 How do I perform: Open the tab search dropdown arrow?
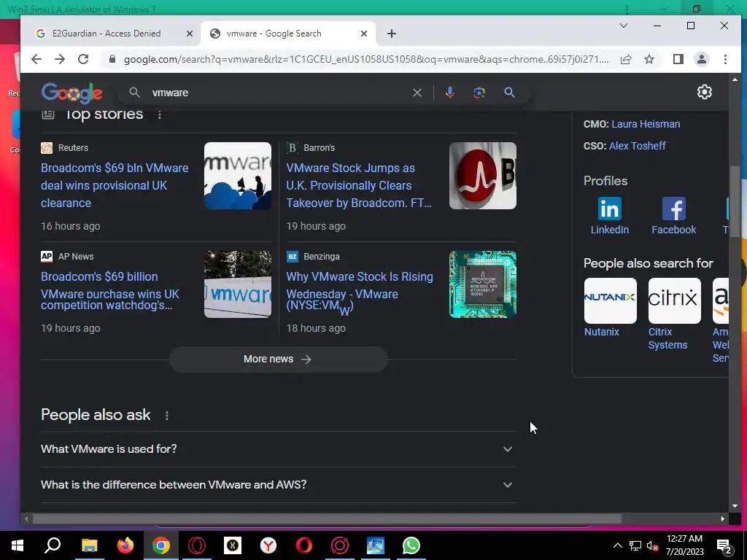point(623,26)
